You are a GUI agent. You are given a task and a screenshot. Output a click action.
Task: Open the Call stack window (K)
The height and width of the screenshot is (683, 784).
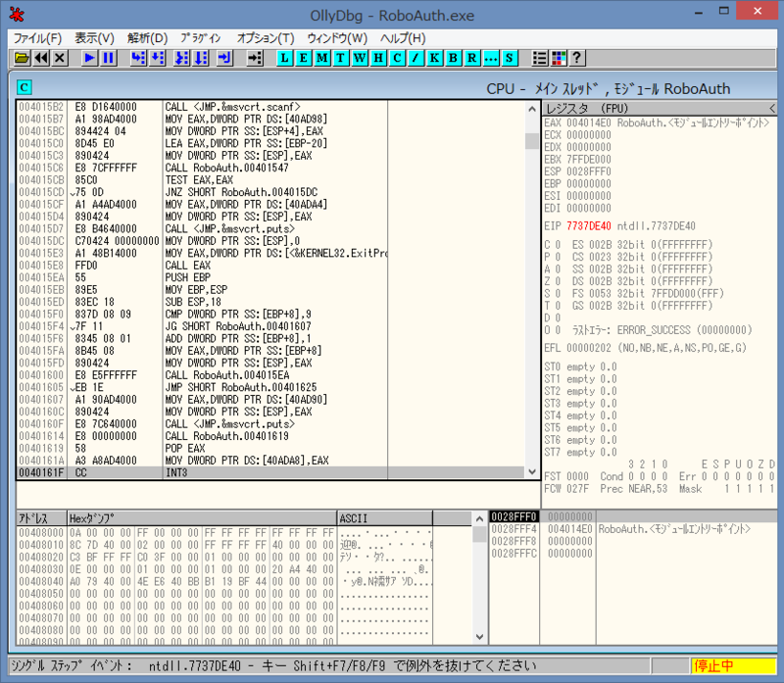click(434, 58)
